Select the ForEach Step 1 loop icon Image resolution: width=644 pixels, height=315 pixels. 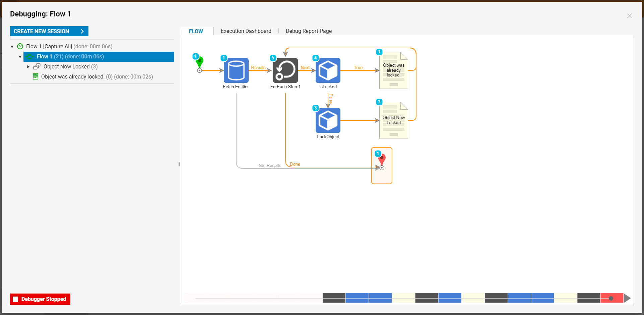click(285, 70)
